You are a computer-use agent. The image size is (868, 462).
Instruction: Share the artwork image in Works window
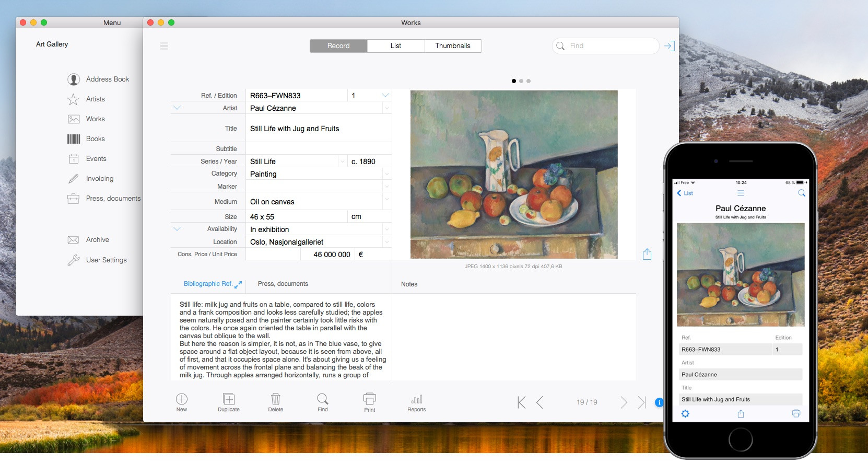click(x=647, y=254)
